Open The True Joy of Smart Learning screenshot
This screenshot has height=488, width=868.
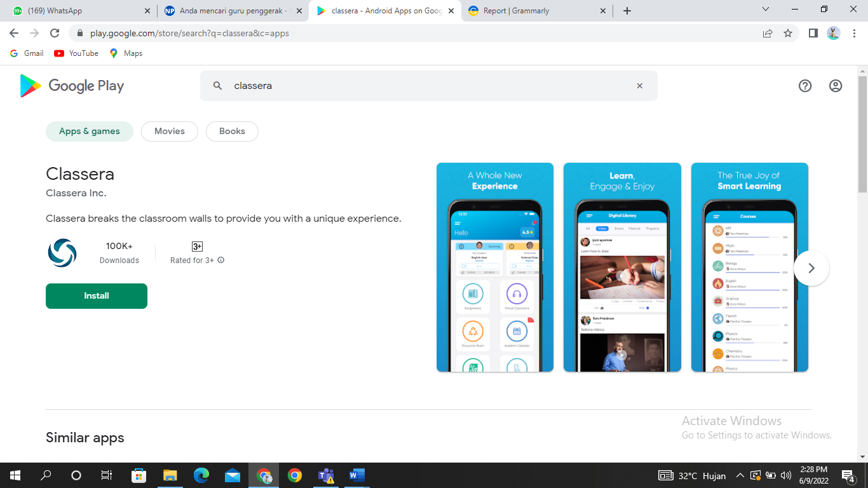tap(750, 268)
